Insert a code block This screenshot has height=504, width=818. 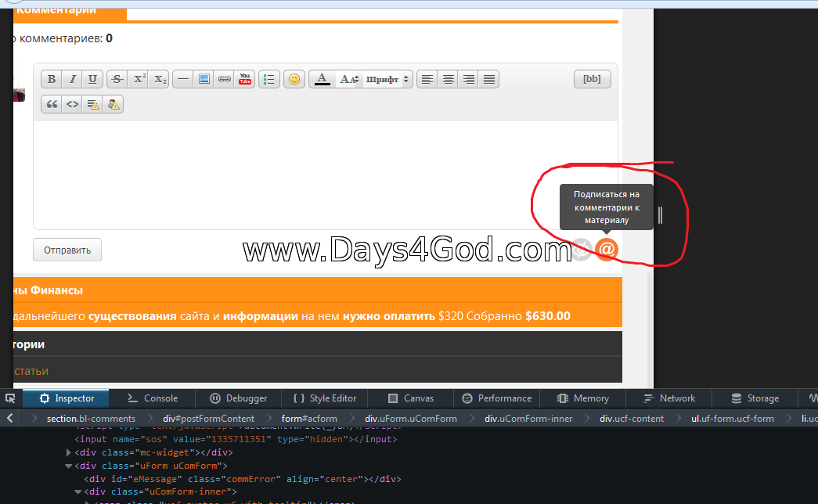pyautogui.click(x=72, y=104)
